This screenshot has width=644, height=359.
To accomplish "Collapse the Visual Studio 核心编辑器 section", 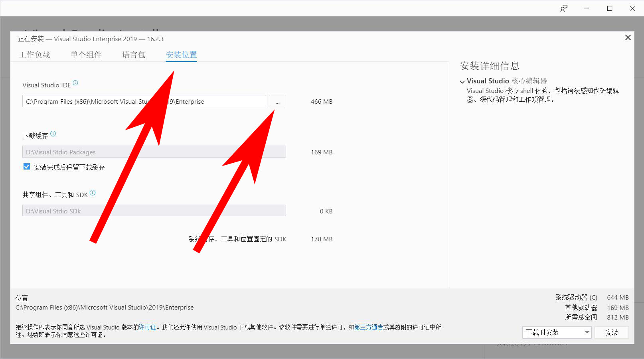I will [462, 81].
